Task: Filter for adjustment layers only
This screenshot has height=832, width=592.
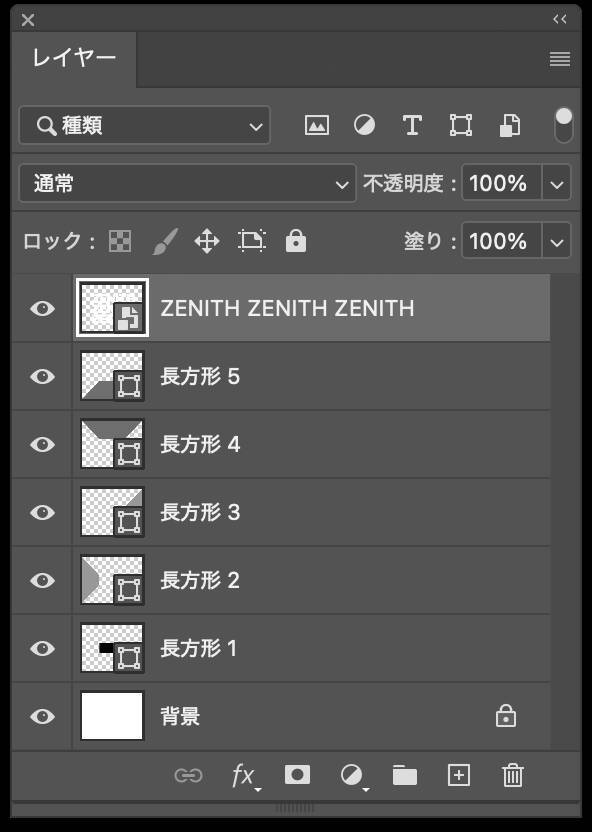Action: pyautogui.click(x=364, y=125)
